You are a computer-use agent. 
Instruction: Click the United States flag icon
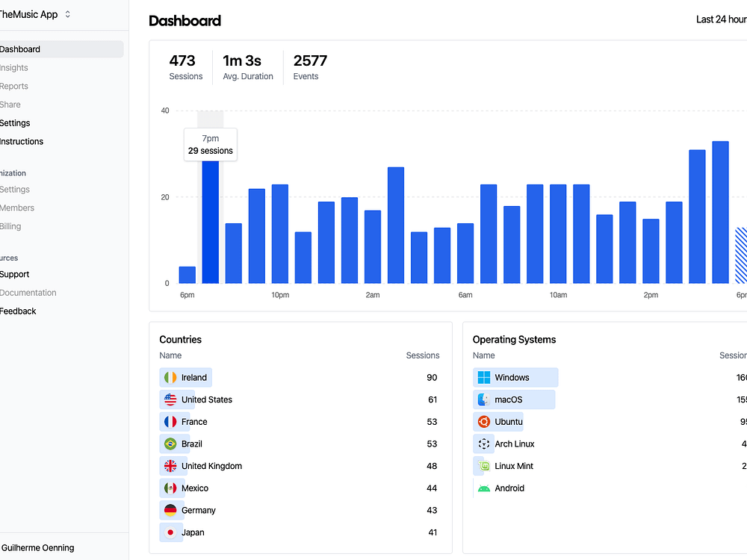pyautogui.click(x=170, y=399)
